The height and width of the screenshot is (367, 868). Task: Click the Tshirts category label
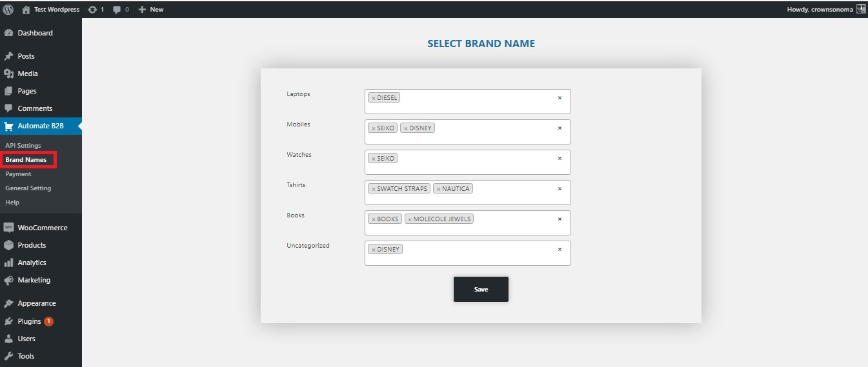(296, 185)
